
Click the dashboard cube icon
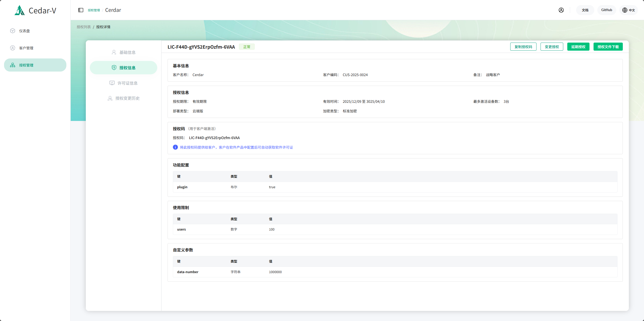pyautogui.click(x=13, y=31)
